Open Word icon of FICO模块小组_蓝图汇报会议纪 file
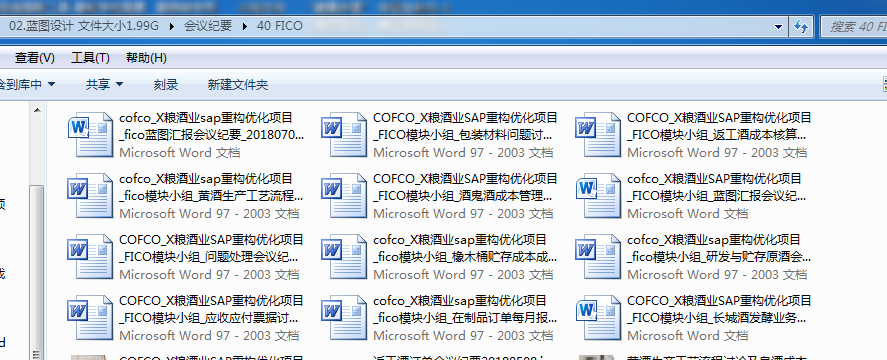Viewport: 887px width, 360px height. (598, 195)
